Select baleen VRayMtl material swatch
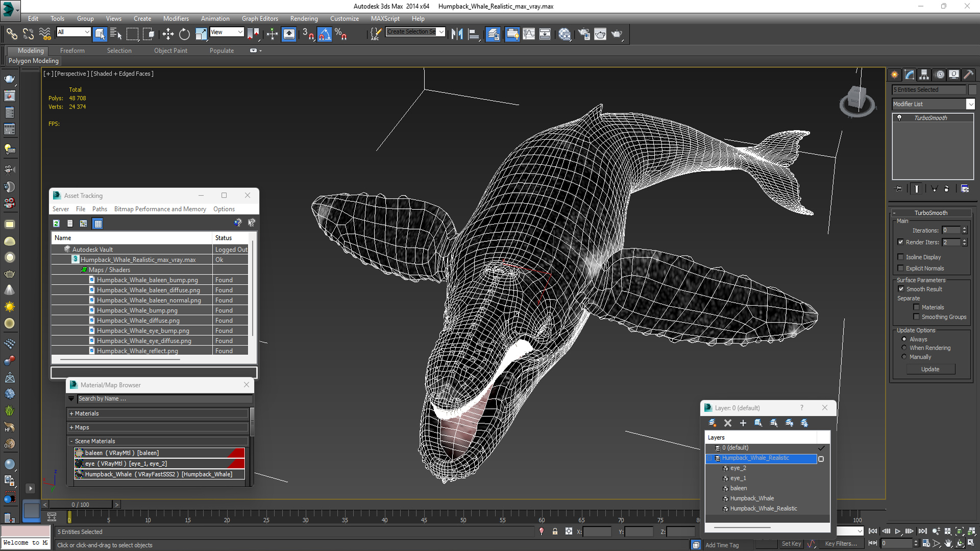 [x=79, y=453]
